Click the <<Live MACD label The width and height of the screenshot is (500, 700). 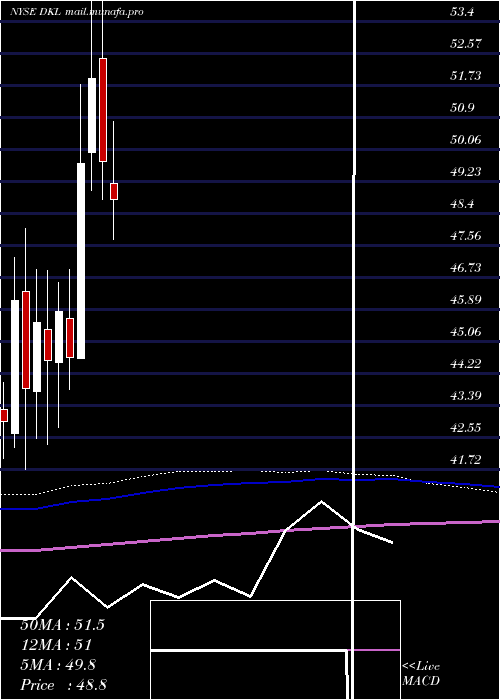pyautogui.click(x=421, y=673)
